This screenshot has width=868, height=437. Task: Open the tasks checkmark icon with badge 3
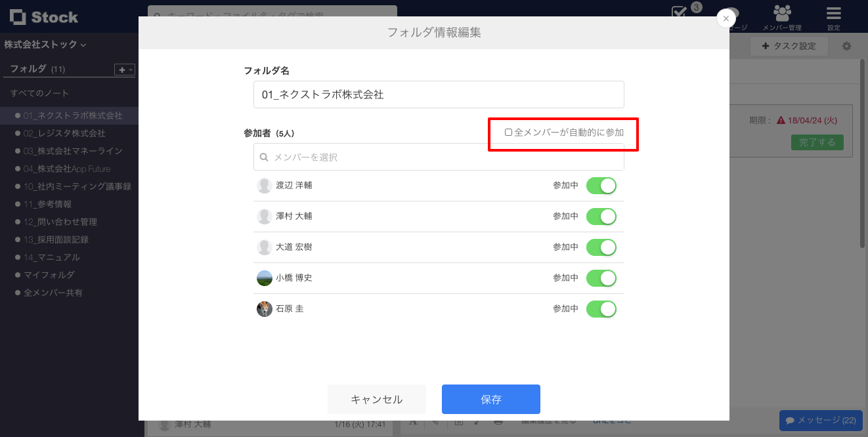point(680,13)
